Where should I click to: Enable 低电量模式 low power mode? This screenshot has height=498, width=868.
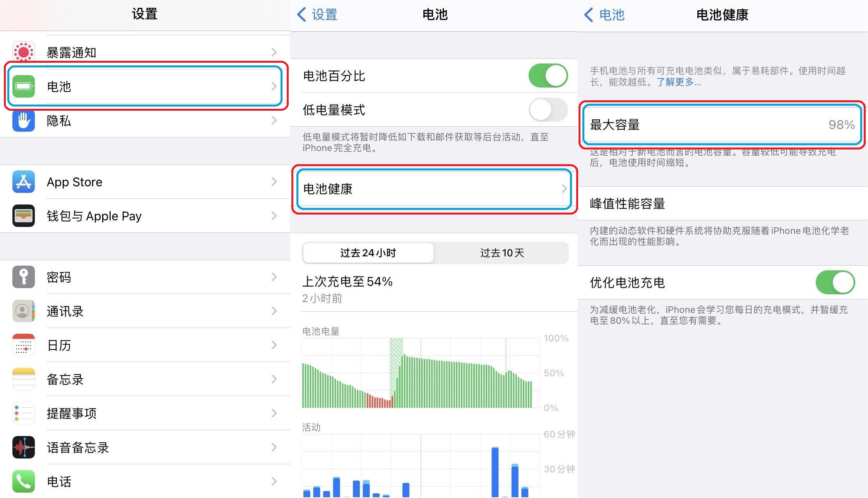[x=548, y=110]
